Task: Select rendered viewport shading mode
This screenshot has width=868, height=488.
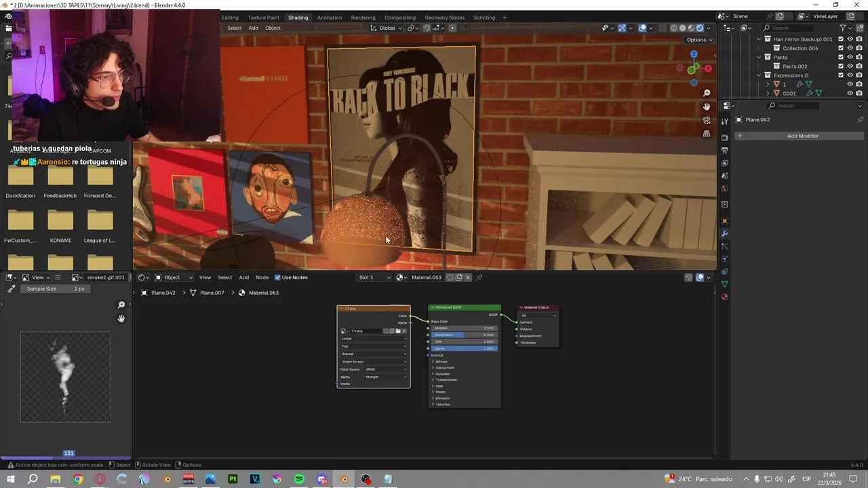Action: tap(700, 28)
